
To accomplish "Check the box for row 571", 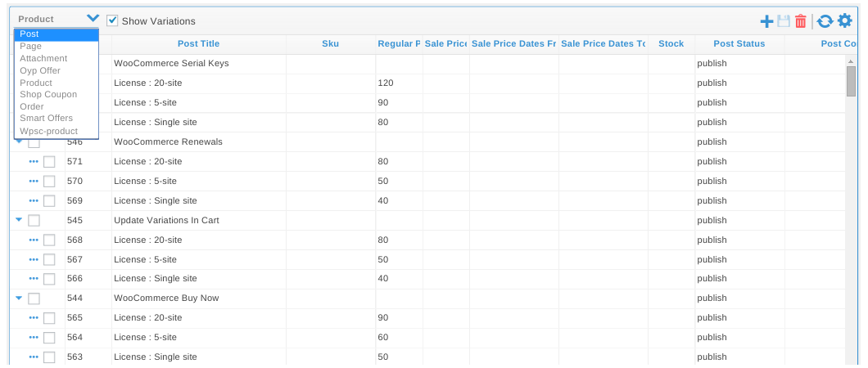I will (49, 162).
